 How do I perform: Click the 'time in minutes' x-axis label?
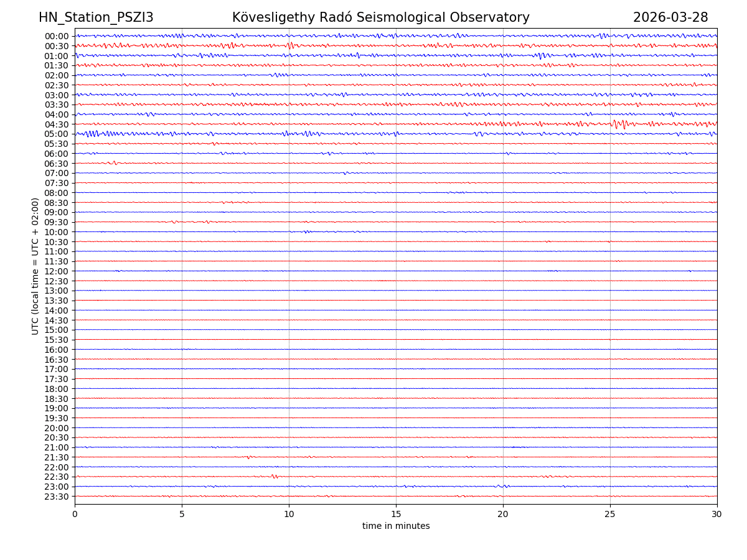(x=396, y=526)
